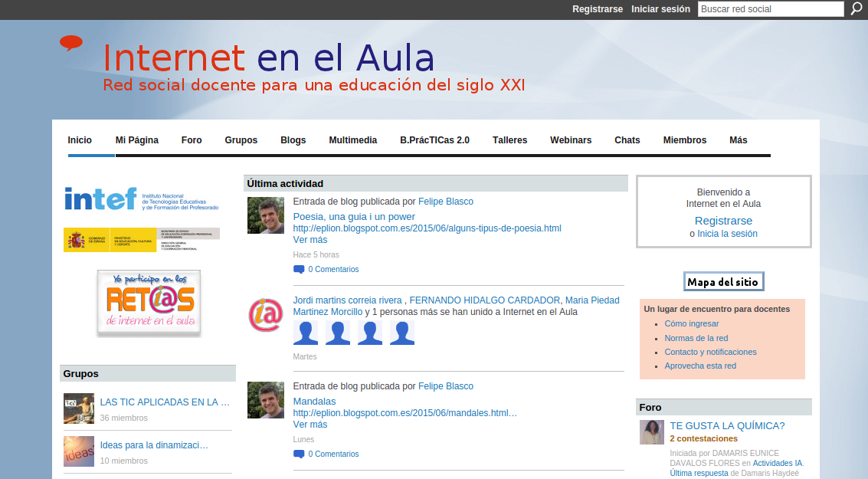
Task: Click the RET@S participation badge
Action: coord(149,303)
